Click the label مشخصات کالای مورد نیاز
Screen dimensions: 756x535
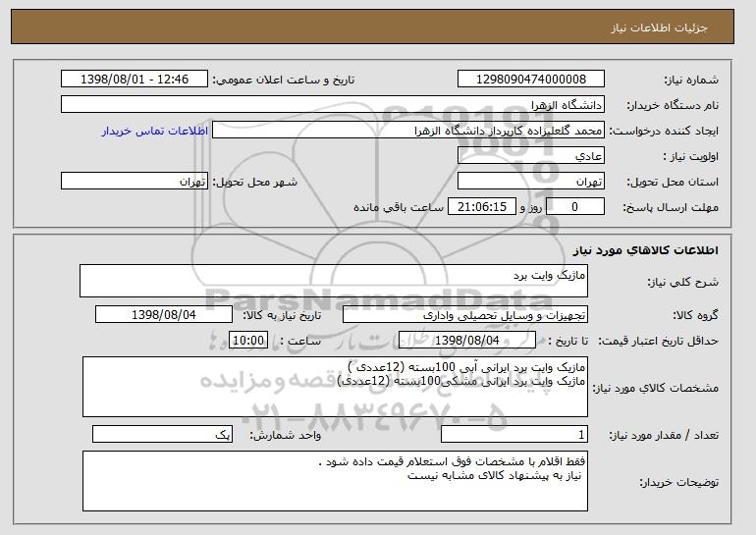pyautogui.click(x=655, y=388)
